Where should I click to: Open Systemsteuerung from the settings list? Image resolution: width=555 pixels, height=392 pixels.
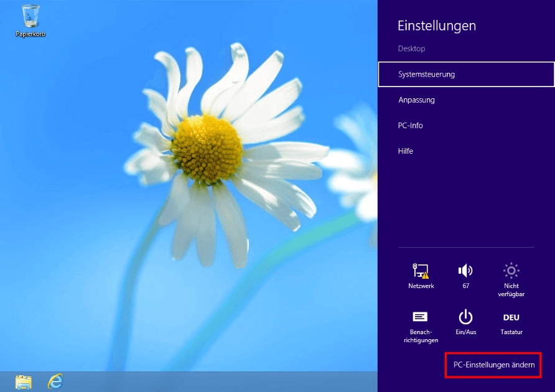pos(466,75)
